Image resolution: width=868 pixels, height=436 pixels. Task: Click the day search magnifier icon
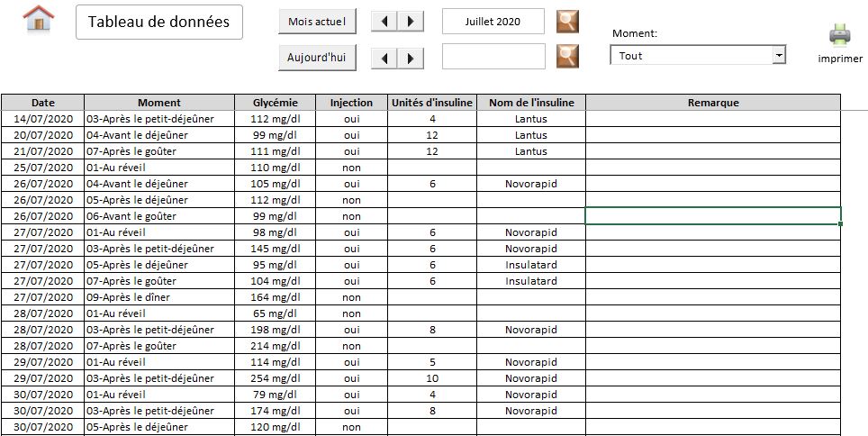(567, 56)
